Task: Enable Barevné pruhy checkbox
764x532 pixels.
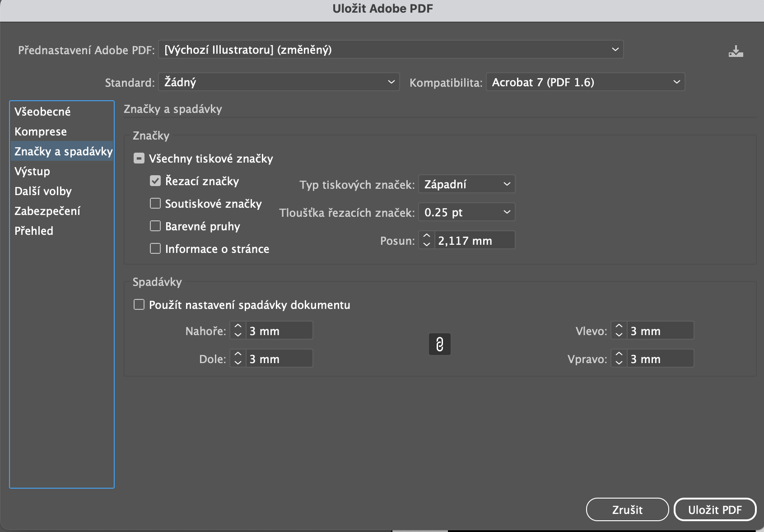Action: point(155,226)
